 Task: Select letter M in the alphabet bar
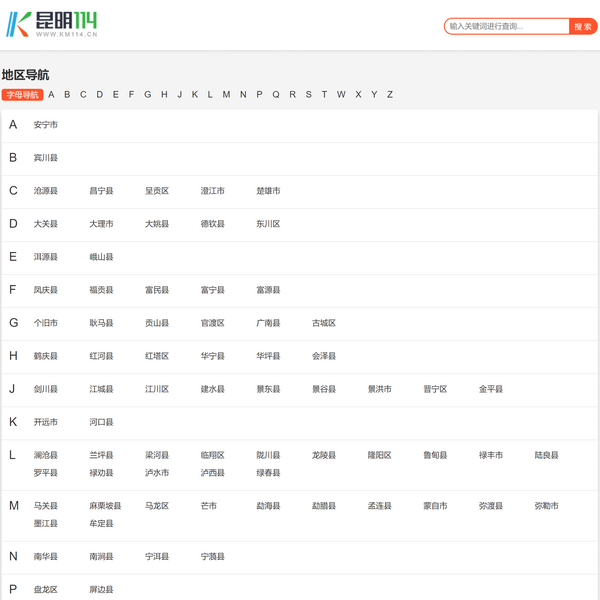[226, 95]
